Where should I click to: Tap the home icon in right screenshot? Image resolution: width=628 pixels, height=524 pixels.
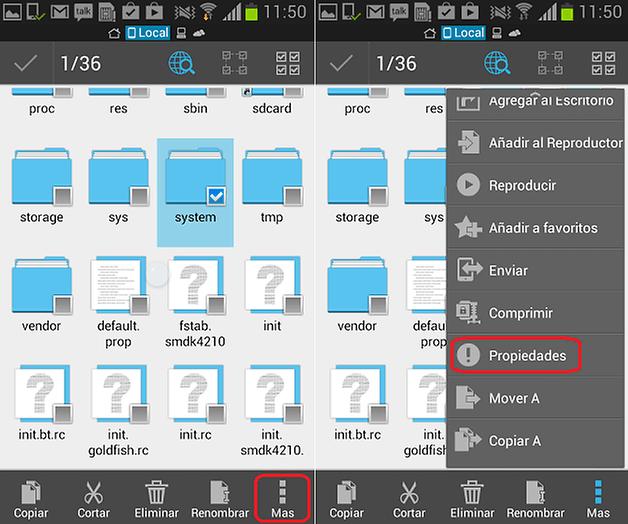(x=430, y=33)
